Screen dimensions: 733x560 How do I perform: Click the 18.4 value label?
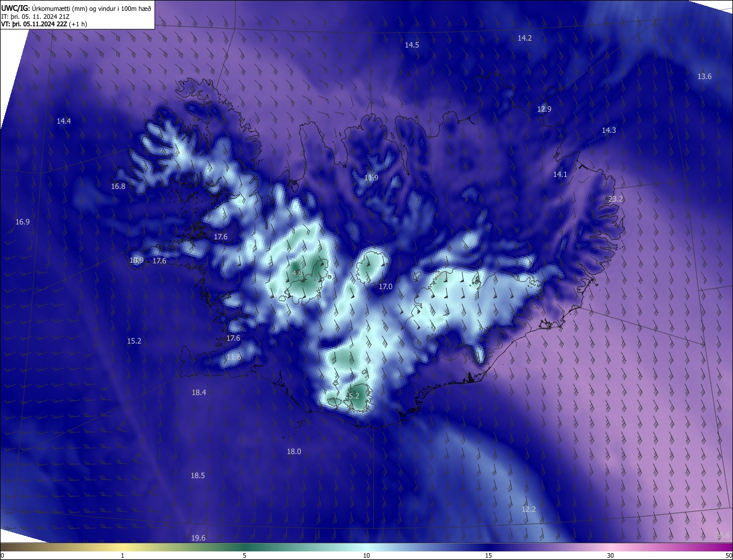(199, 392)
